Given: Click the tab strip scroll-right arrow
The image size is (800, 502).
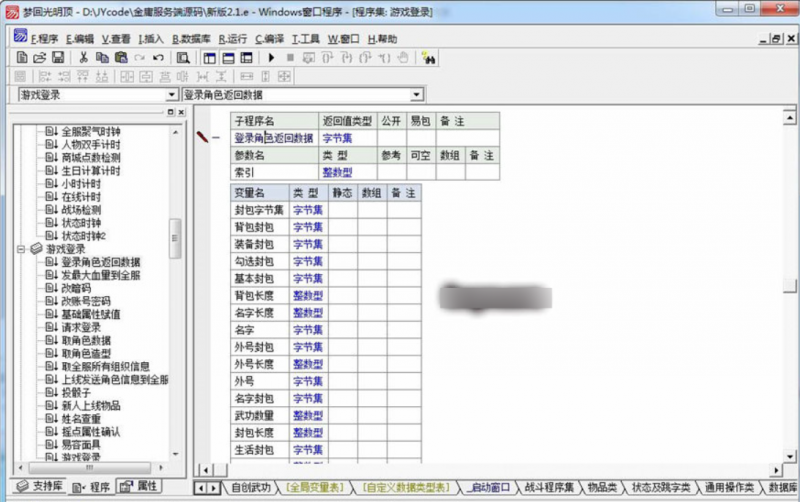Looking at the screenshot, I should (x=214, y=488).
